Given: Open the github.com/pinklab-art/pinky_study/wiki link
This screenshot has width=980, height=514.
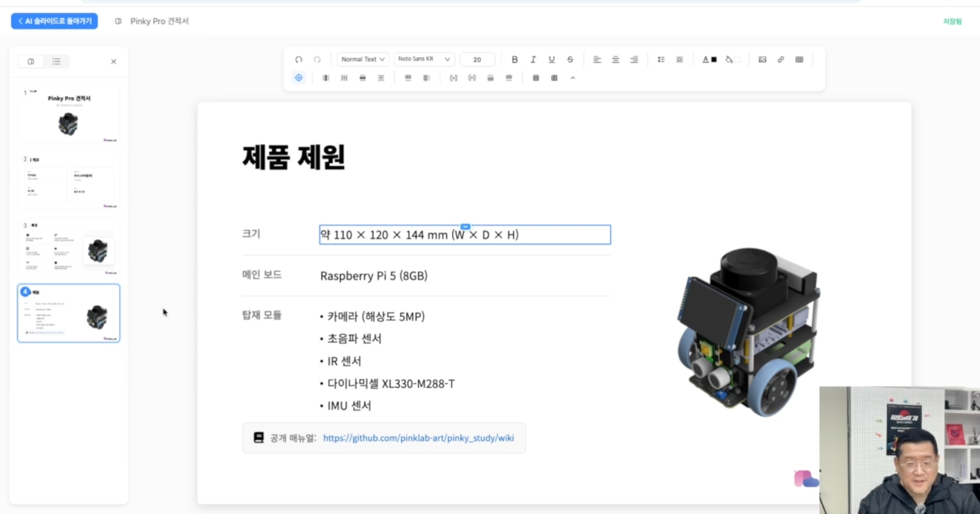Looking at the screenshot, I should [418, 438].
